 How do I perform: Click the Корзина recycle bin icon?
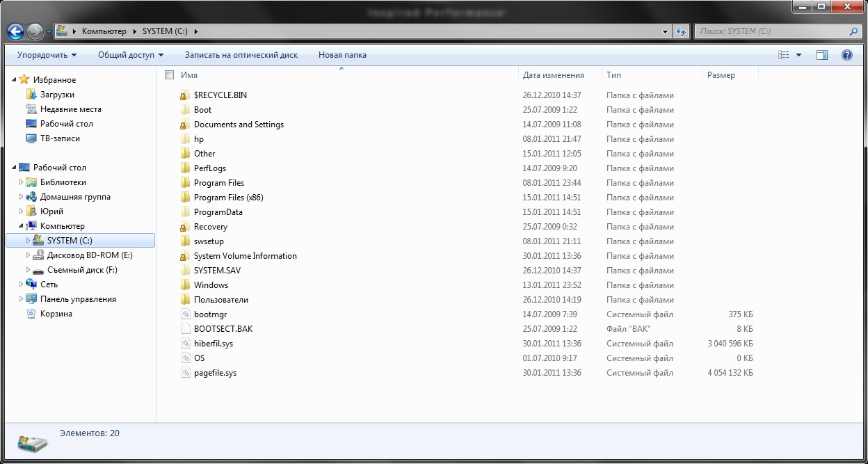[31, 314]
